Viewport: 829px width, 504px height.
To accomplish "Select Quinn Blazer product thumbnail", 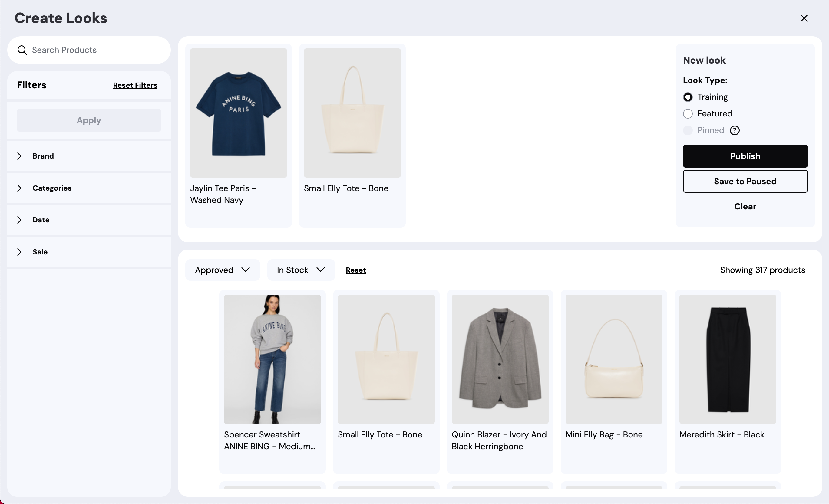I will pos(500,359).
